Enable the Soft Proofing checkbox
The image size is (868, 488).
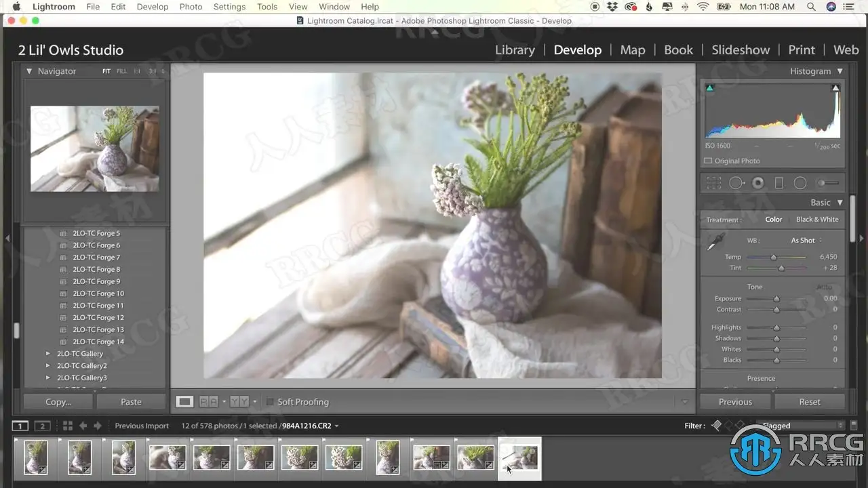[x=270, y=402]
